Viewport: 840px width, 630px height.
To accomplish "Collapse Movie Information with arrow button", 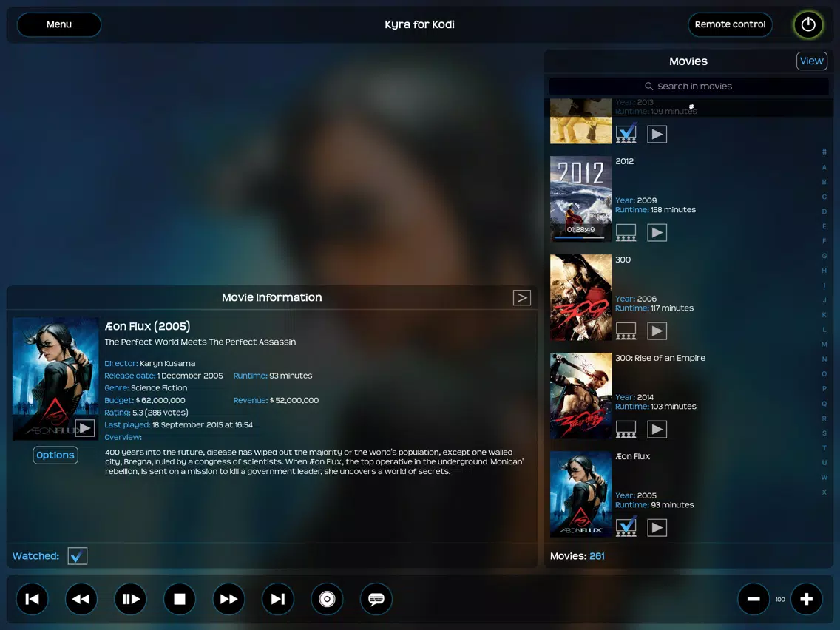I will point(522,298).
